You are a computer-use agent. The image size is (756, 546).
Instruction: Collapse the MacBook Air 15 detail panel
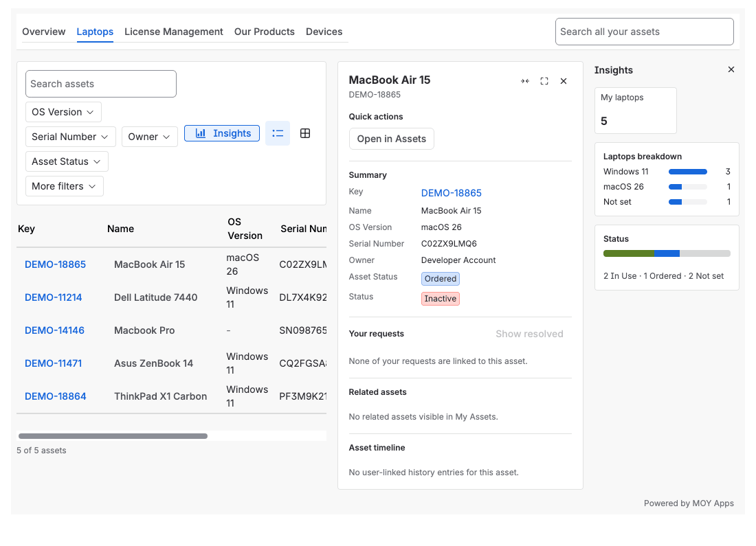[x=525, y=81]
